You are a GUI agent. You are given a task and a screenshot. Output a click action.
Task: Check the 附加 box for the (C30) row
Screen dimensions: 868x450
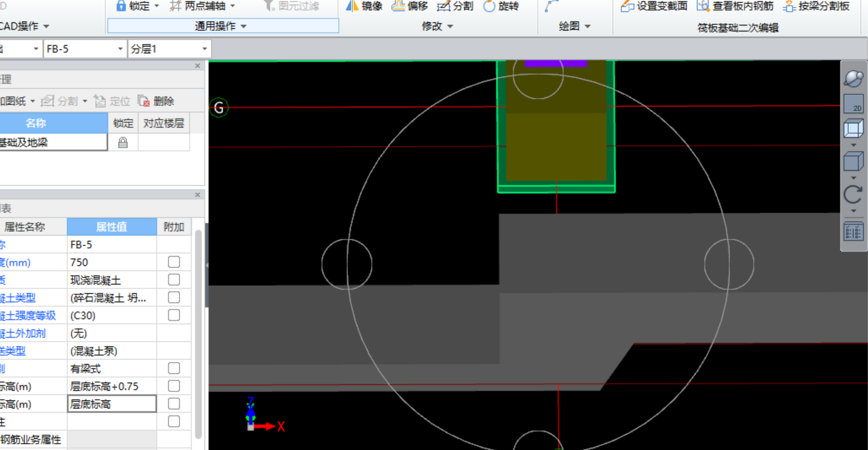tap(174, 315)
